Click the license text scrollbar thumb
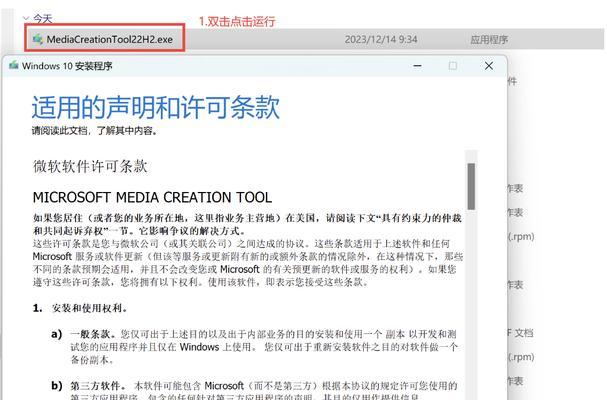 click(x=471, y=186)
